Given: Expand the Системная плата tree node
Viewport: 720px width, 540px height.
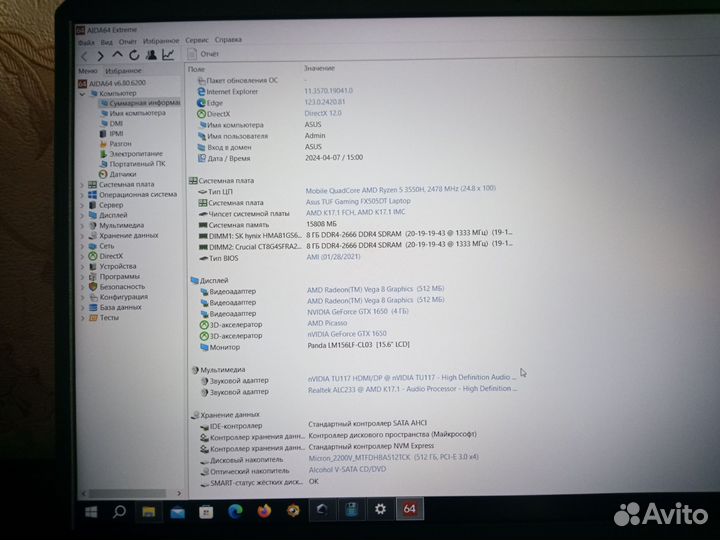Looking at the screenshot, I should click(x=81, y=184).
